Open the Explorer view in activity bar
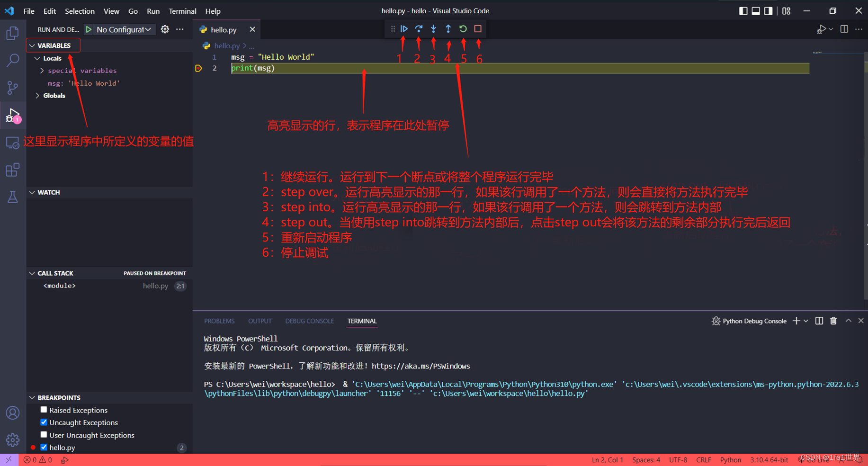This screenshot has height=466, width=868. pos(13,33)
